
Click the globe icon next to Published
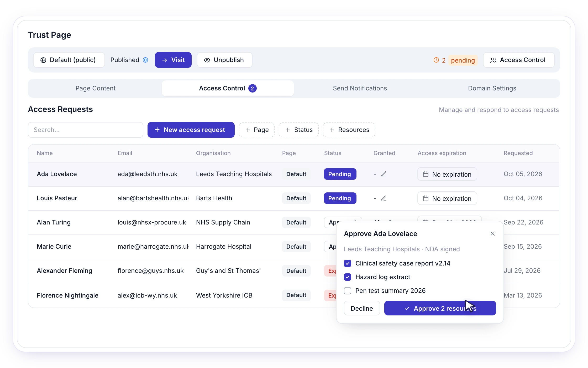coord(145,60)
